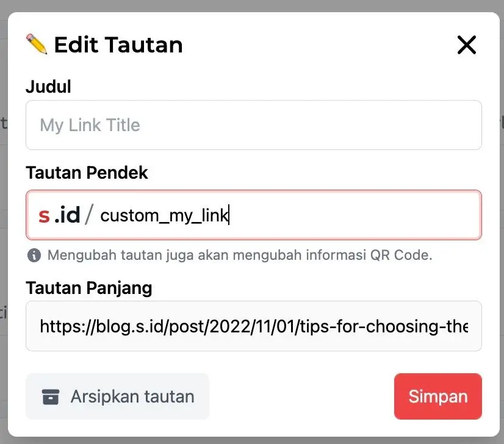Focus the Judul title input field
The height and width of the screenshot is (444, 504).
[x=253, y=125]
